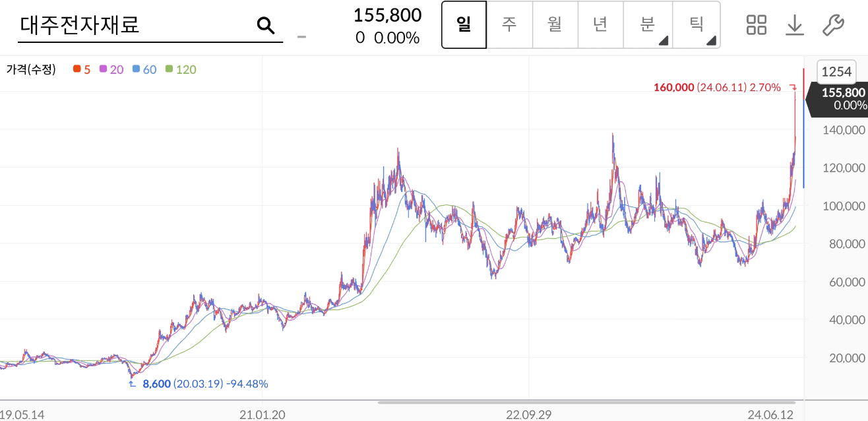The image size is (868, 421).
Task: Click the search magnifier icon
Action: click(x=265, y=25)
